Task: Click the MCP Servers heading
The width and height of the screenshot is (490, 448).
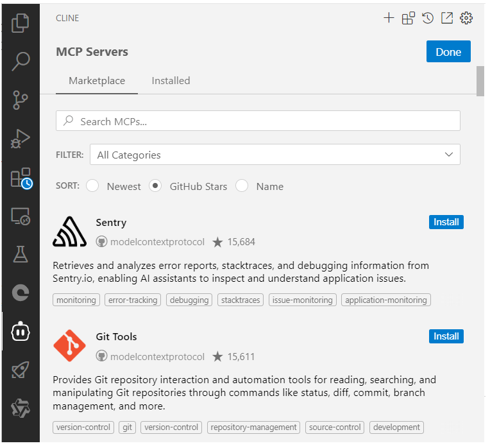Action: pos(92,51)
